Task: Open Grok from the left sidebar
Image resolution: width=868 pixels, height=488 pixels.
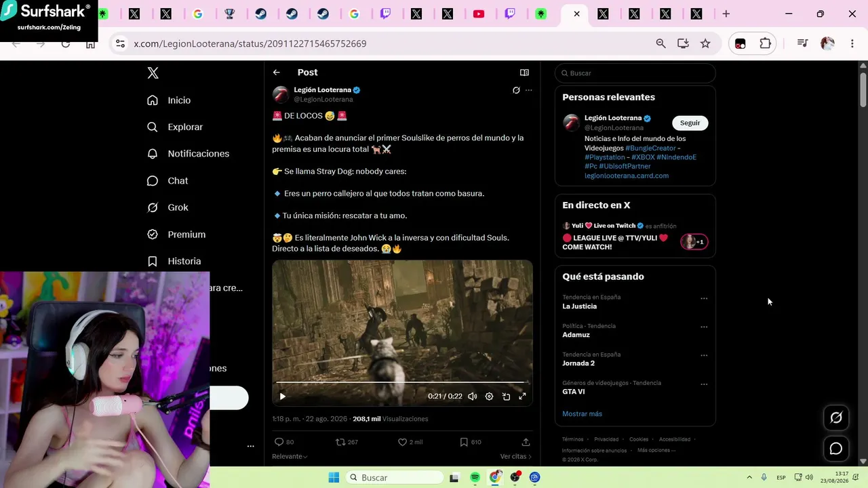Action: (x=167, y=207)
